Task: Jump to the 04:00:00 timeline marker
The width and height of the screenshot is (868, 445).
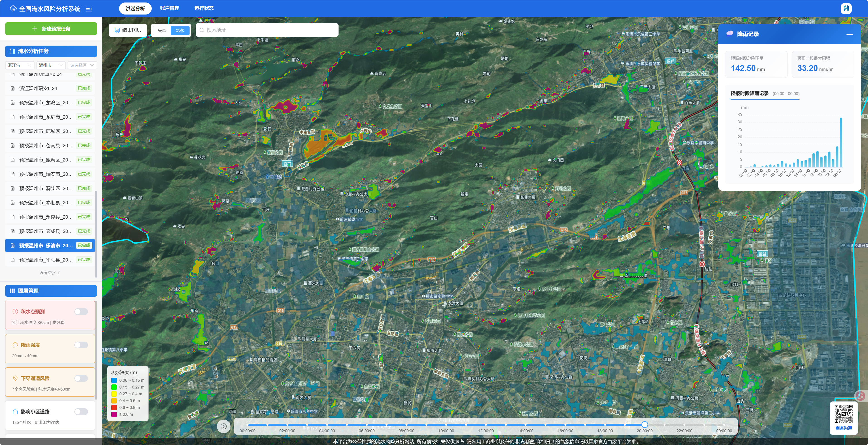Action: (x=327, y=425)
